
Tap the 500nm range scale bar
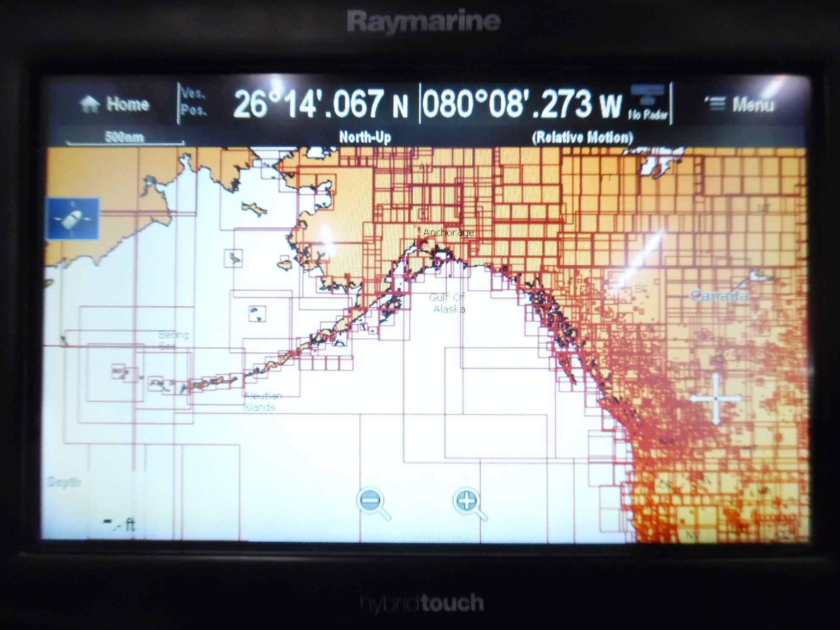(x=125, y=138)
